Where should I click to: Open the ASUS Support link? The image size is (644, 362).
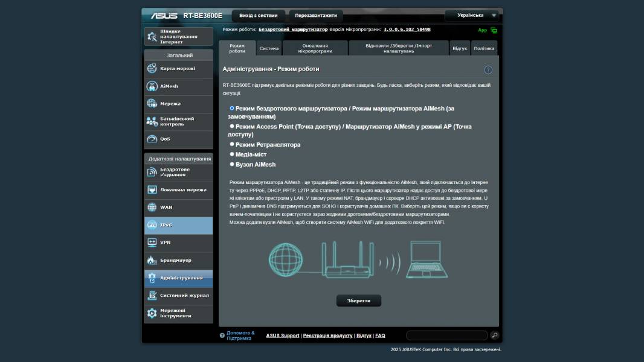283,335
